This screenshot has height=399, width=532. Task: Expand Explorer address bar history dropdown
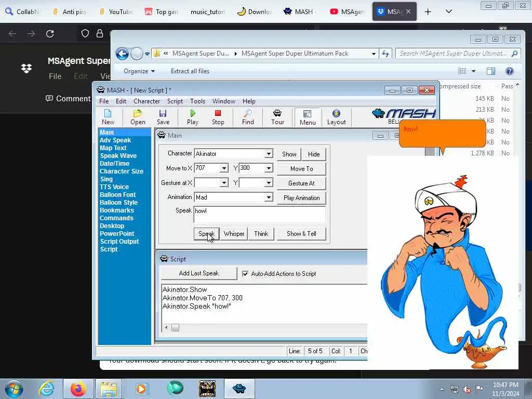click(x=374, y=54)
